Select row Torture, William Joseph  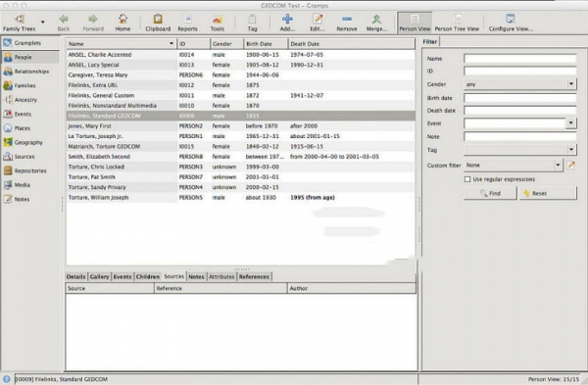[x=241, y=197]
